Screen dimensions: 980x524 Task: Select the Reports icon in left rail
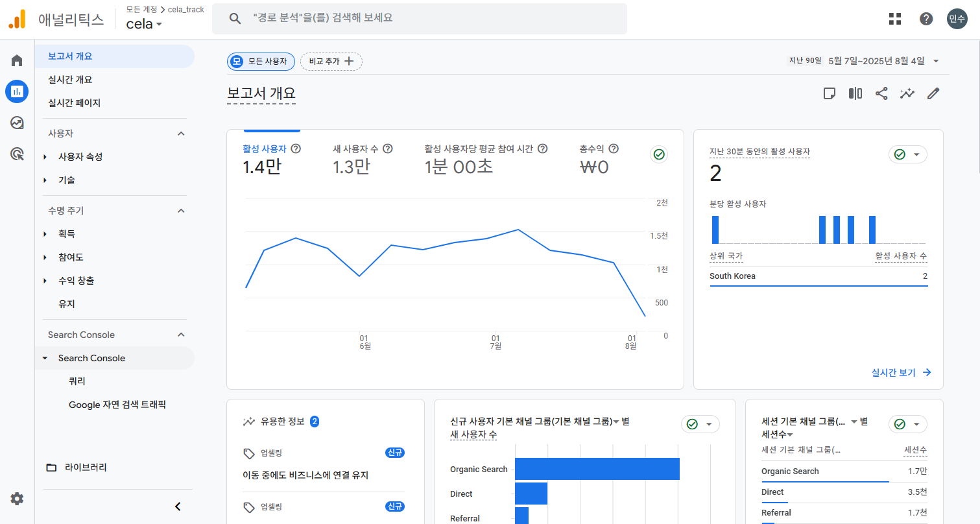pos(17,91)
